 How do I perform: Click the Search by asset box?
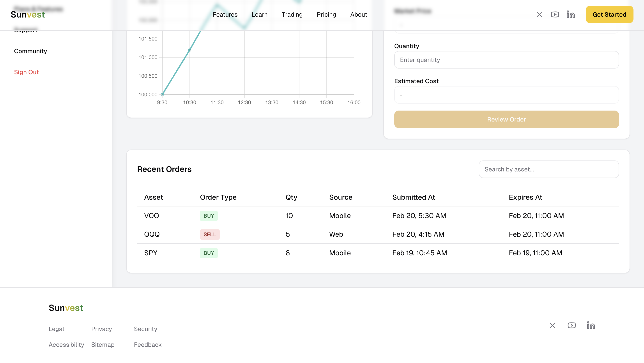[x=548, y=169]
